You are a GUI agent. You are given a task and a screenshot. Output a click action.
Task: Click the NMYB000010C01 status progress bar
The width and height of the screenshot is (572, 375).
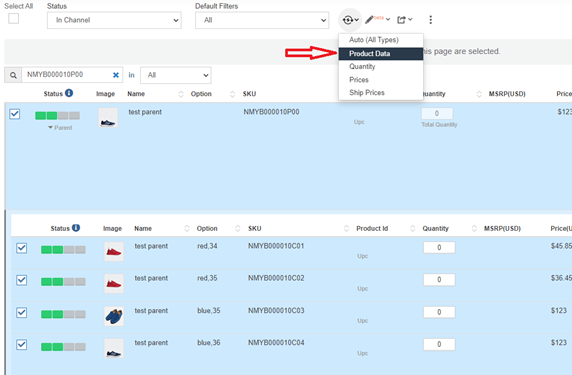[63, 250]
